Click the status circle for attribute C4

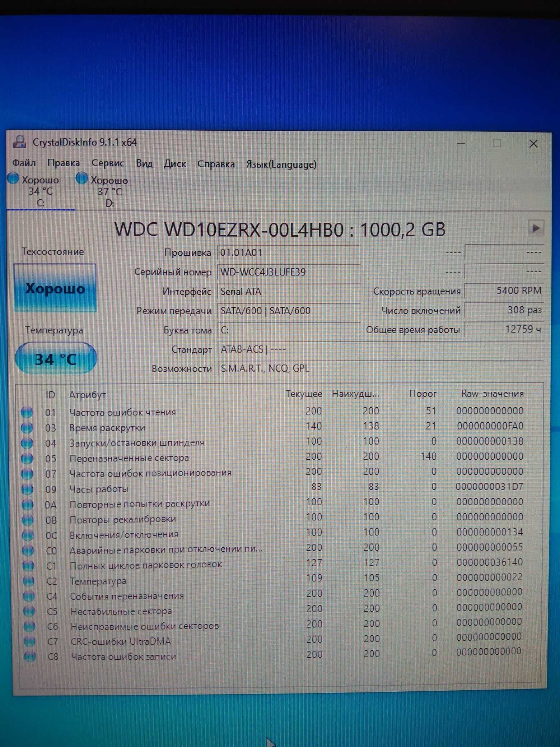tap(29, 596)
